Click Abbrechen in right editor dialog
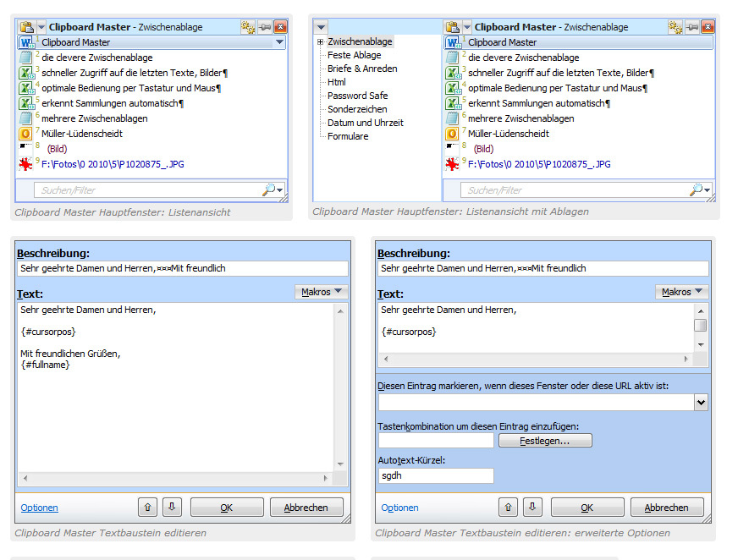Viewport: 749px width, 560px height. point(667,508)
